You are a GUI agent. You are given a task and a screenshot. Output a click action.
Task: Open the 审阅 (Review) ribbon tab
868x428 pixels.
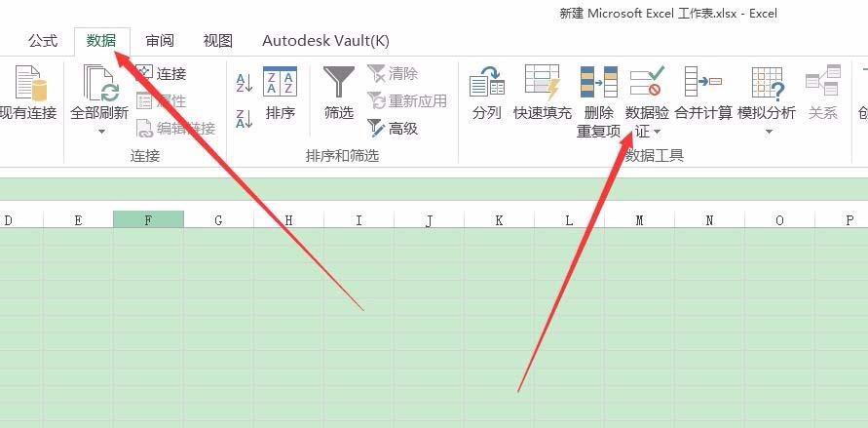(x=160, y=41)
